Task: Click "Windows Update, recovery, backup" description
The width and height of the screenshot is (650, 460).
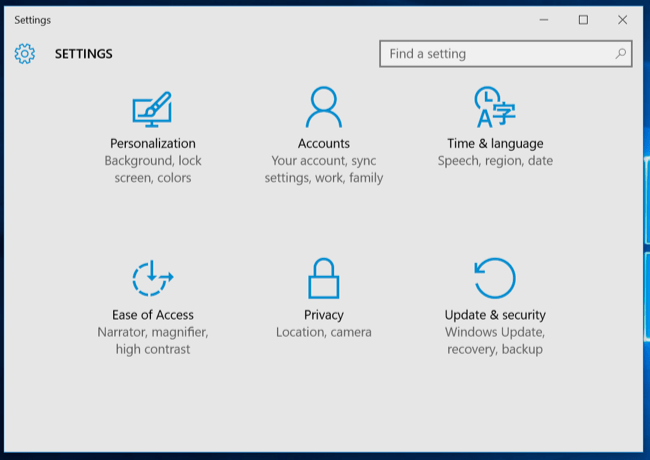Action: point(495,341)
